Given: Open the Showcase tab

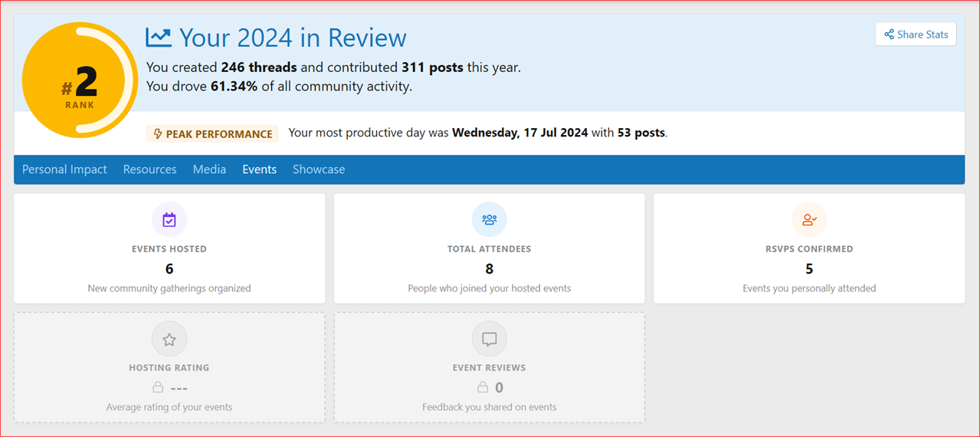Looking at the screenshot, I should pyautogui.click(x=319, y=169).
